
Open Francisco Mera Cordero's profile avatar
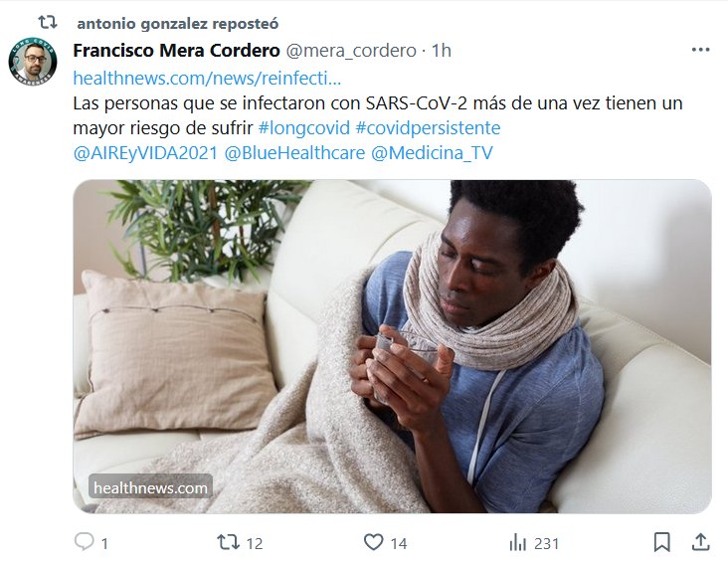tap(33, 62)
